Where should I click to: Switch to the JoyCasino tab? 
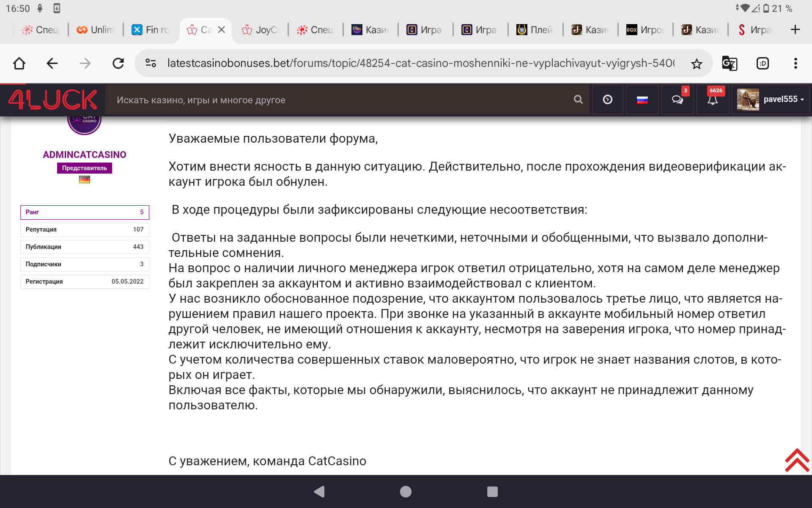(261, 30)
